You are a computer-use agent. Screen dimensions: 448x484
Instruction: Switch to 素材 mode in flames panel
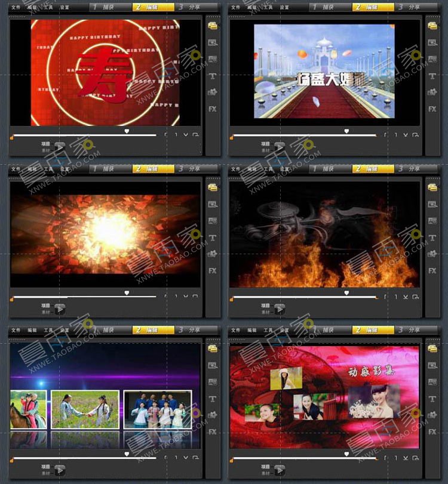[265, 312]
